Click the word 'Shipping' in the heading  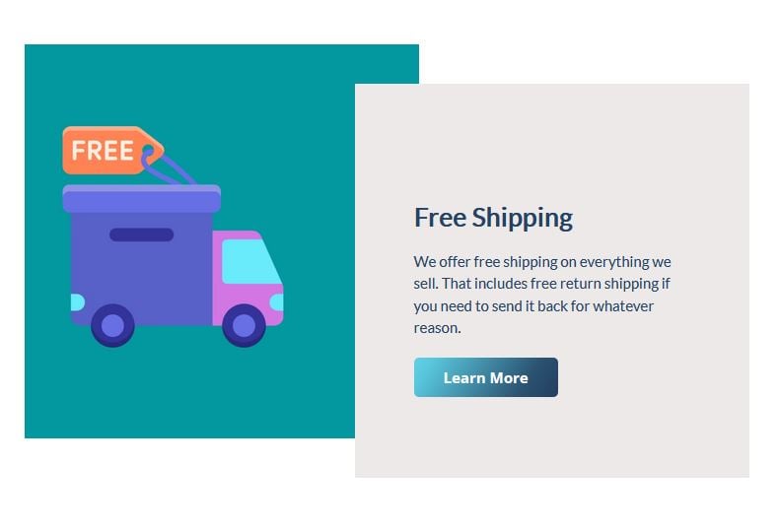[523, 218]
